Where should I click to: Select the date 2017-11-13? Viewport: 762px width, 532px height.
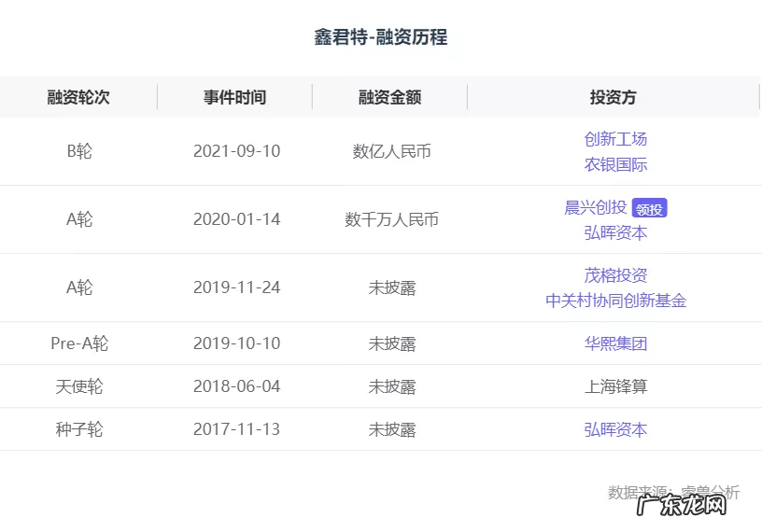[236, 429]
